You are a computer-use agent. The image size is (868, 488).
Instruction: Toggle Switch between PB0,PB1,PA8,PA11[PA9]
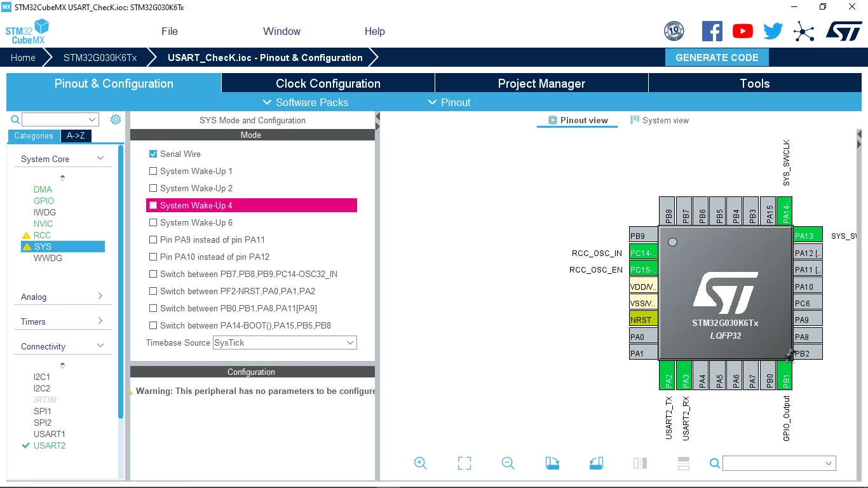(x=153, y=308)
